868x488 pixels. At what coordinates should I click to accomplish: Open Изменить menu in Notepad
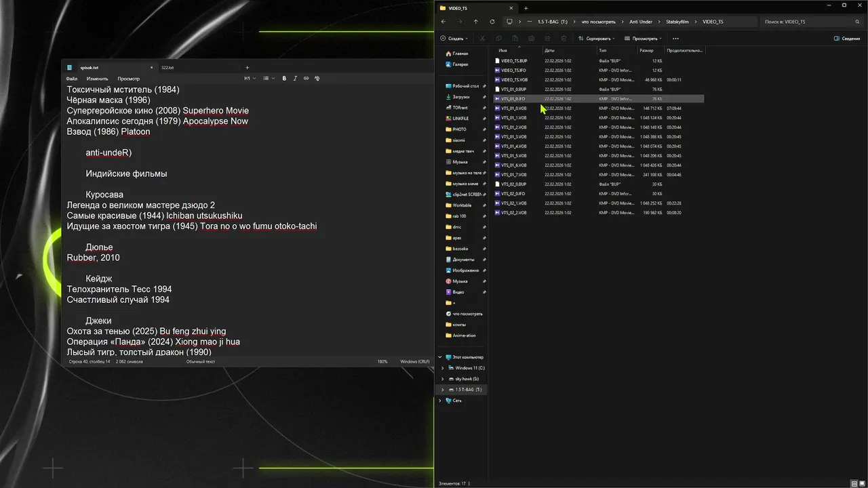(x=97, y=79)
